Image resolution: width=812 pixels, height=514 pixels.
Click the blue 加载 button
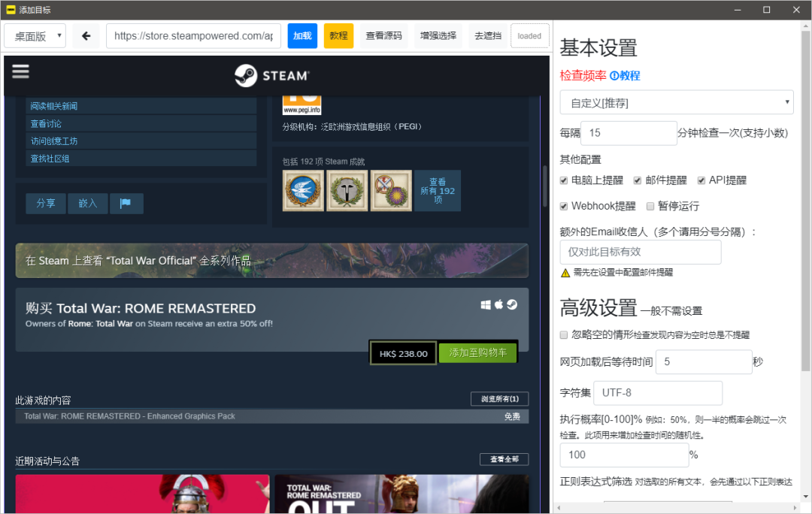tap(302, 36)
